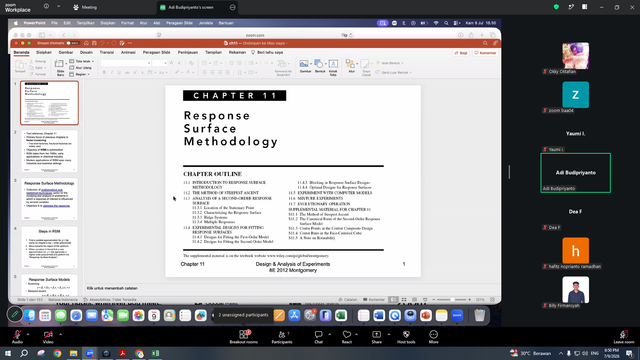Click the Share screen button

(x=376, y=337)
